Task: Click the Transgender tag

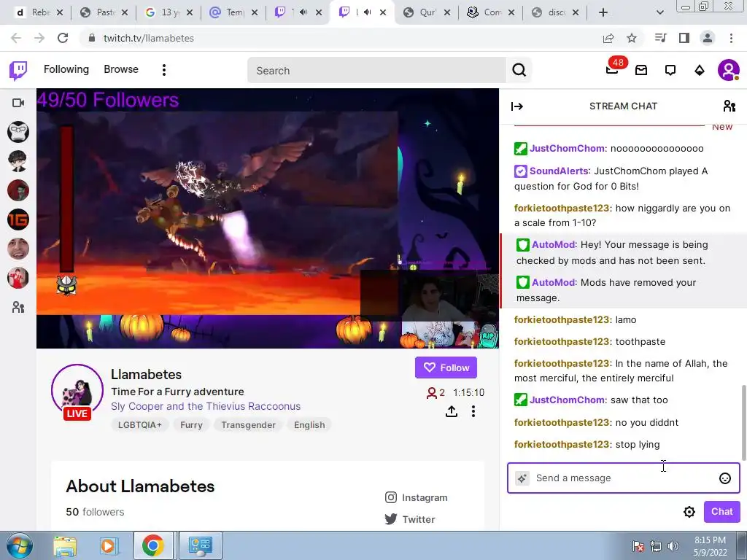Action: pos(248,425)
